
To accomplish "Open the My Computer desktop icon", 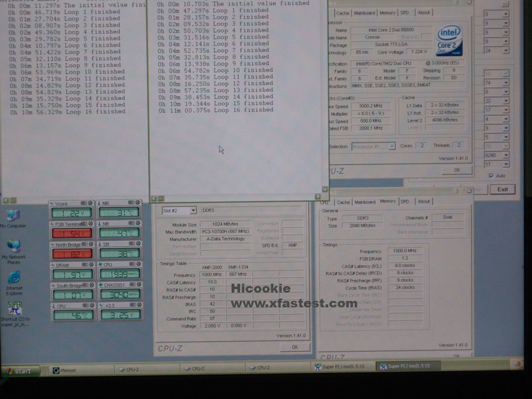I will click(13, 219).
